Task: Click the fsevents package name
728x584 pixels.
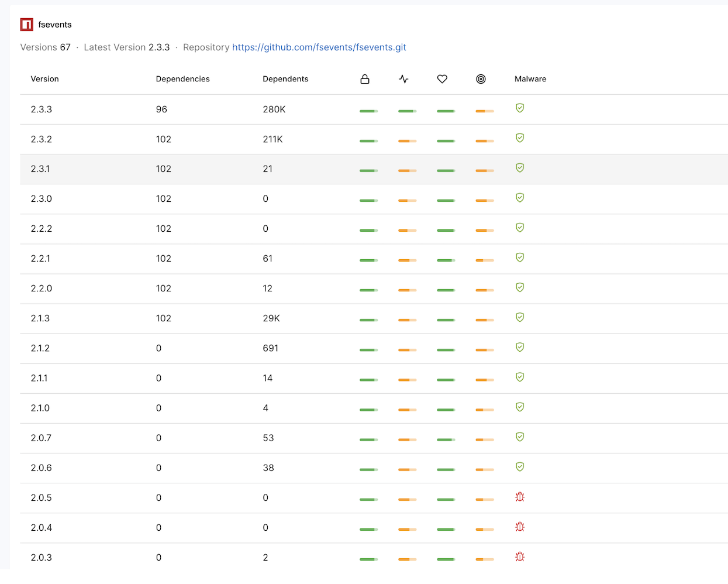Action: coord(55,24)
